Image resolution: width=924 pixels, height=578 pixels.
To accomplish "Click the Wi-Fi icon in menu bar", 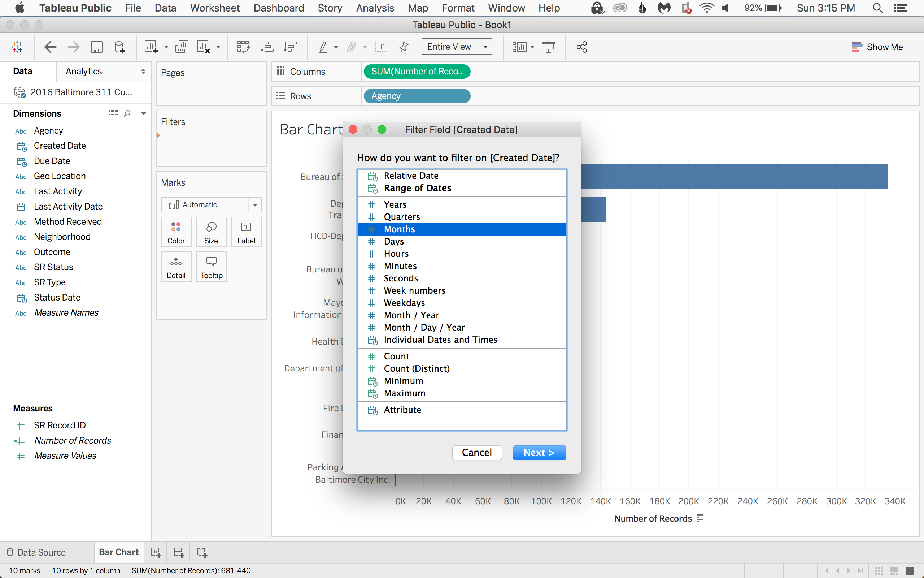I will (x=707, y=8).
